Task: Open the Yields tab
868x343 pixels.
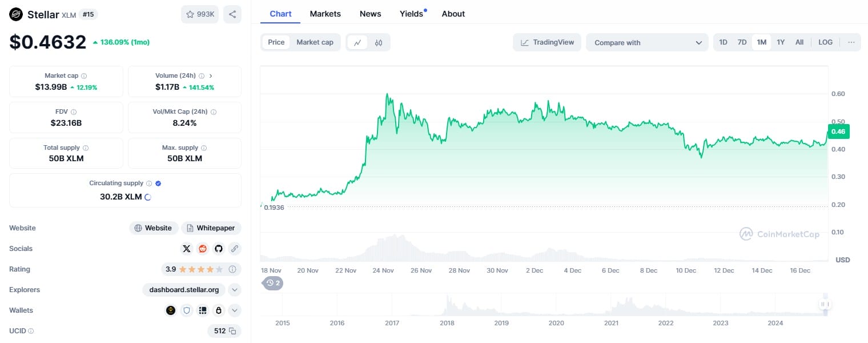Action: pos(413,14)
